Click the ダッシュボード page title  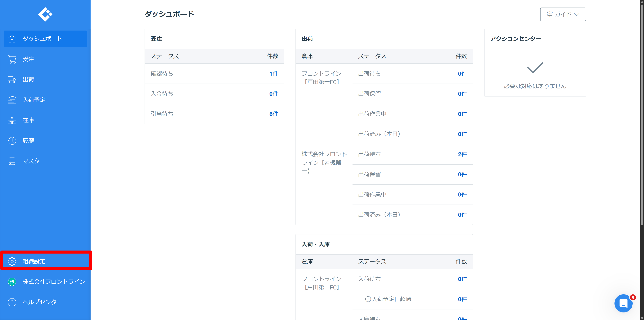tap(169, 14)
